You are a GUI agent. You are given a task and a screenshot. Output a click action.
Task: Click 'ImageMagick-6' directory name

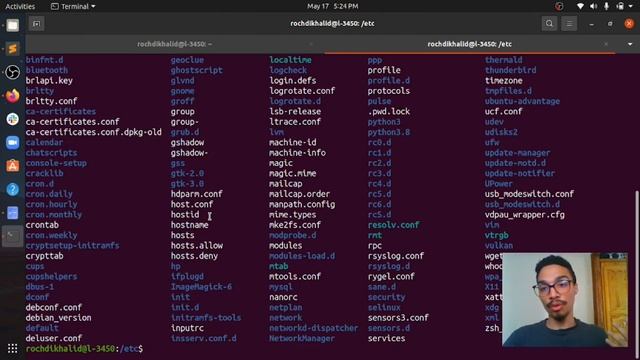[x=201, y=287]
